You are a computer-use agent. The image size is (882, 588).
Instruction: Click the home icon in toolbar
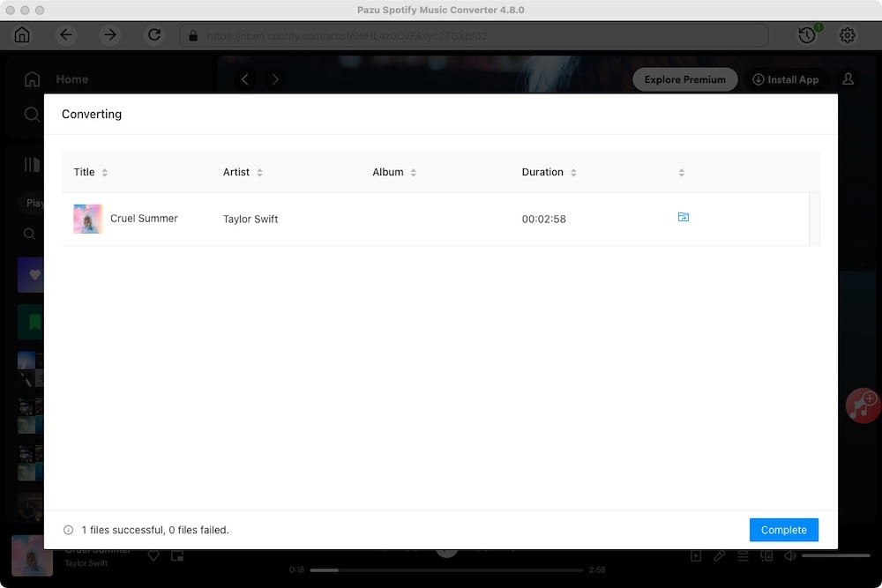pos(22,35)
